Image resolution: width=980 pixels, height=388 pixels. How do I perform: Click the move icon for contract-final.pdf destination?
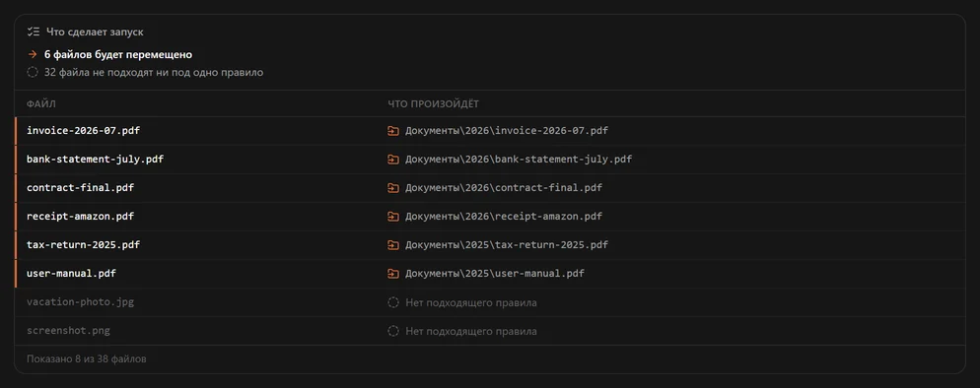(x=393, y=188)
